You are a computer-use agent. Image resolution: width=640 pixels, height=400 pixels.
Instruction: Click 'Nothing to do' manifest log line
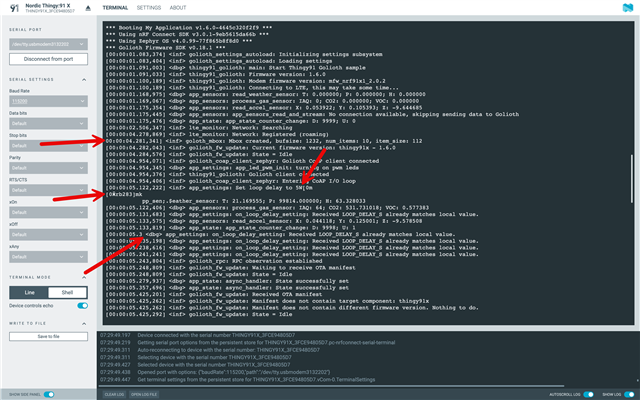point(292,308)
